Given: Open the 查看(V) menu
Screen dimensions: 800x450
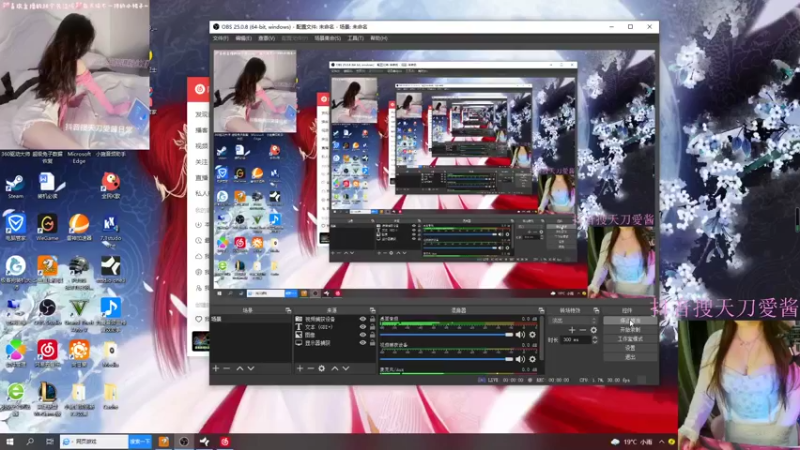Looking at the screenshot, I should pos(266,38).
